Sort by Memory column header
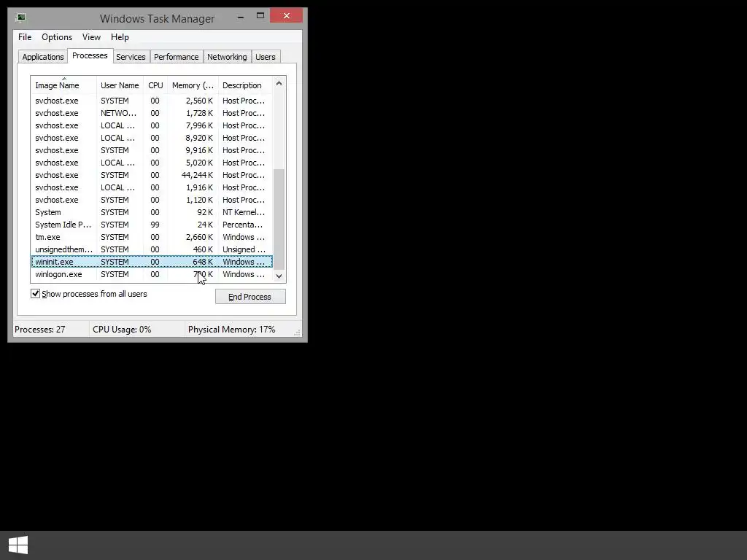Viewport: 747px width, 560px height. point(193,85)
